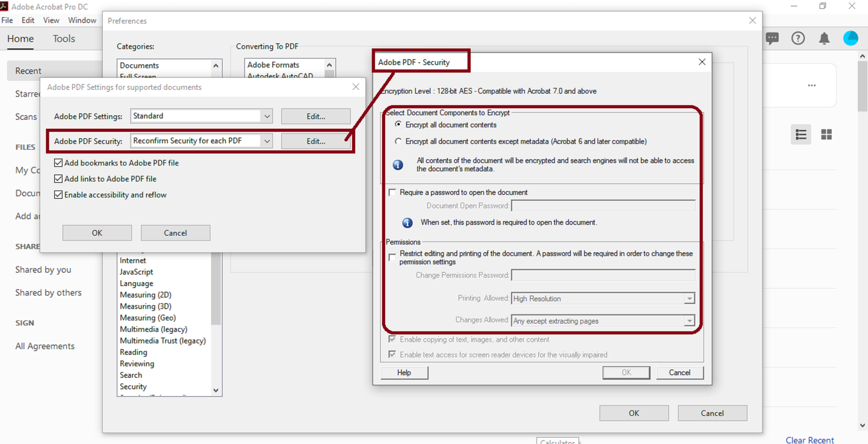Screen dimensions: 868x444
Task: Open the Adobe PDF Security dropdown
Action: [x=267, y=141]
